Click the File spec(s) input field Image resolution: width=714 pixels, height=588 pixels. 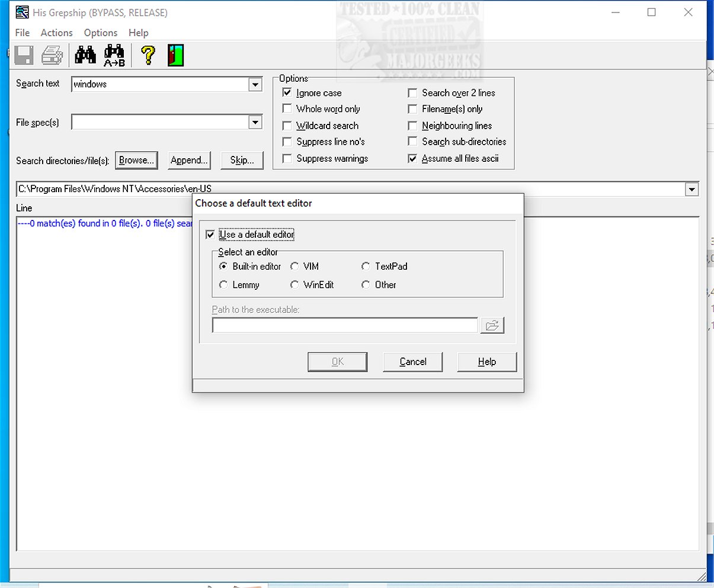point(160,123)
